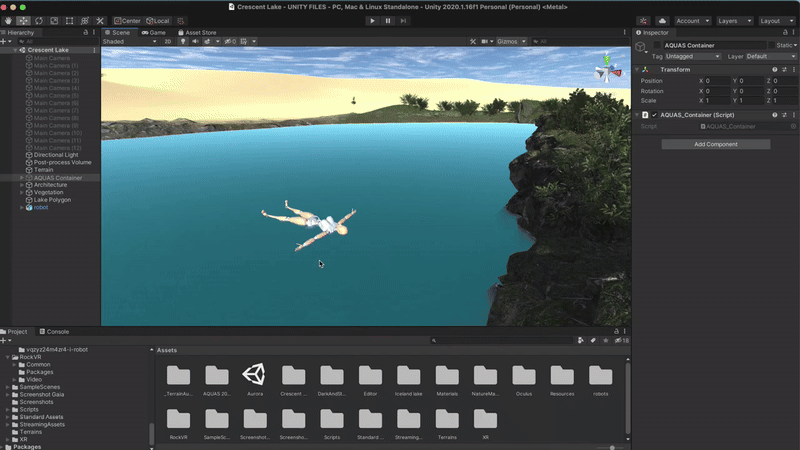
Task: Open the custom editor tools icon
Action: click(x=100, y=21)
